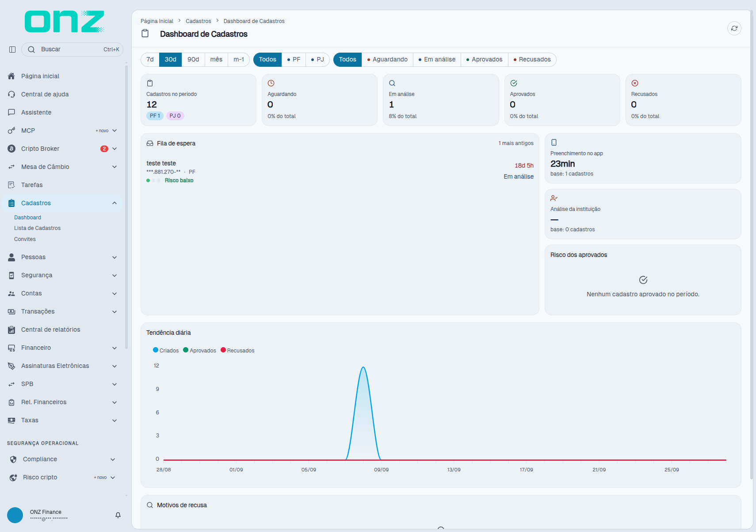Filter status by Recusados
The width and height of the screenshot is (756, 532).
coord(532,60)
